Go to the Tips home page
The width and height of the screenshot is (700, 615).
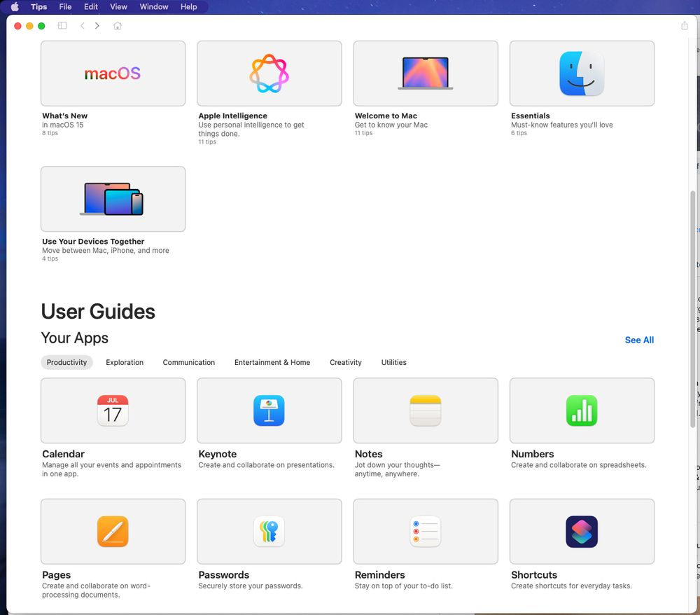pos(118,25)
